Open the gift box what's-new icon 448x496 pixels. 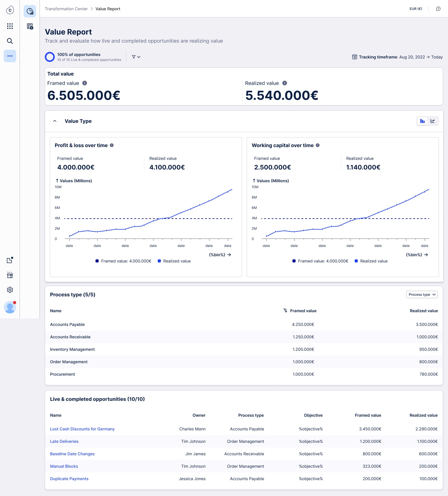pos(10,275)
